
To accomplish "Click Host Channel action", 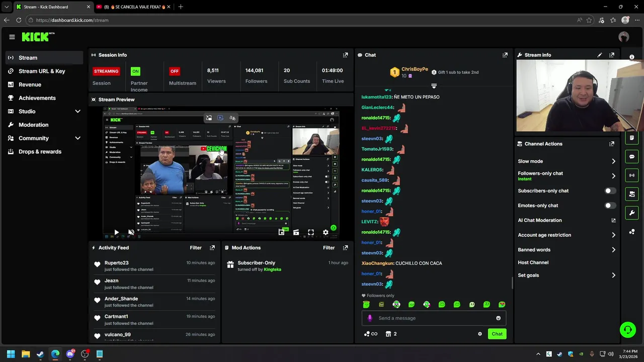I will [x=533, y=262].
